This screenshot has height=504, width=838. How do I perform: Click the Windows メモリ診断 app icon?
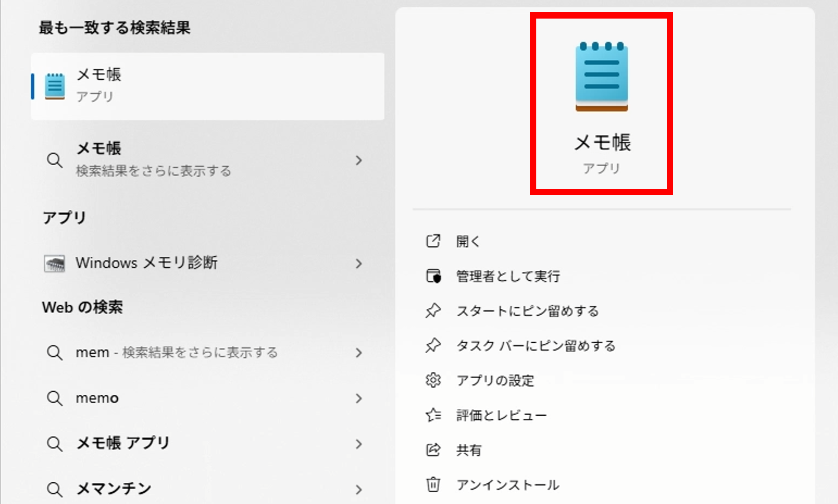pos(55,263)
